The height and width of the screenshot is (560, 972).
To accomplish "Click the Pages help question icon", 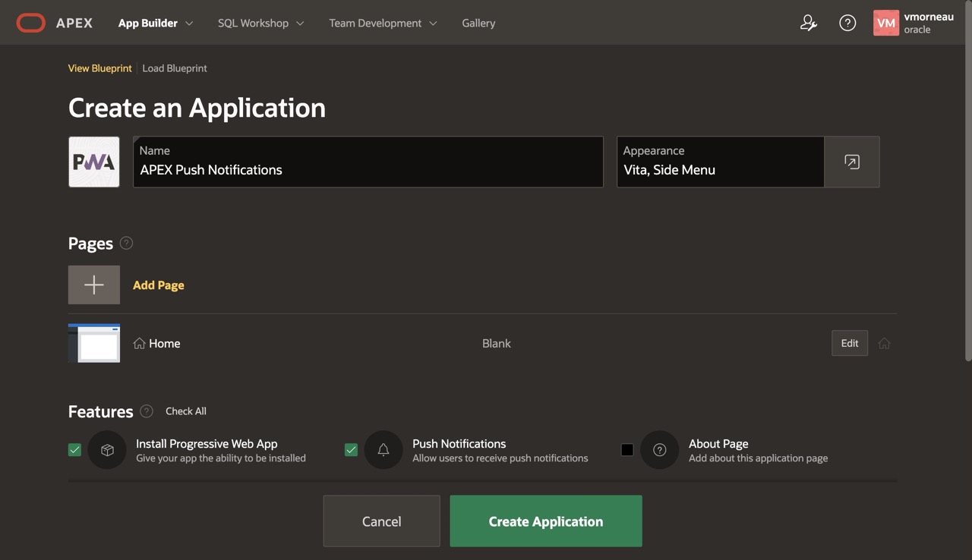I will [127, 243].
